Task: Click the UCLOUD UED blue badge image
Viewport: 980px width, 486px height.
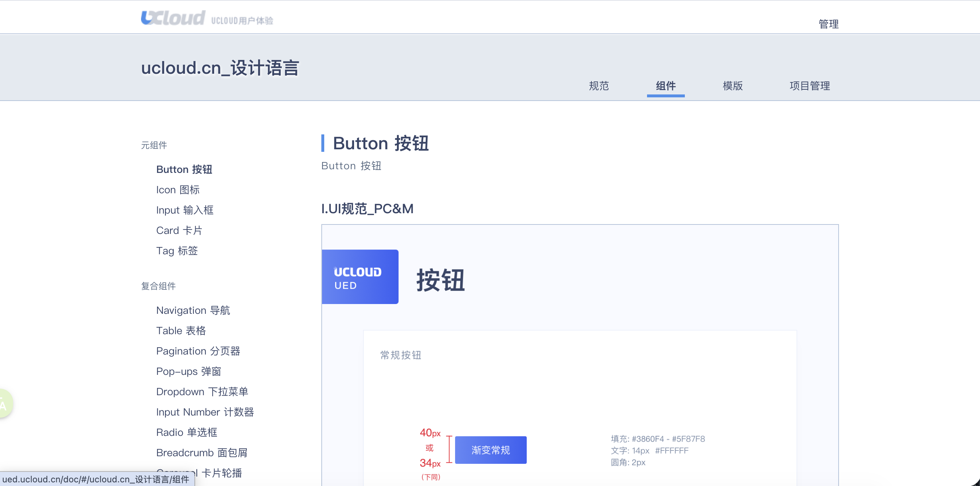Action: pyautogui.click(x=360, y=276)
